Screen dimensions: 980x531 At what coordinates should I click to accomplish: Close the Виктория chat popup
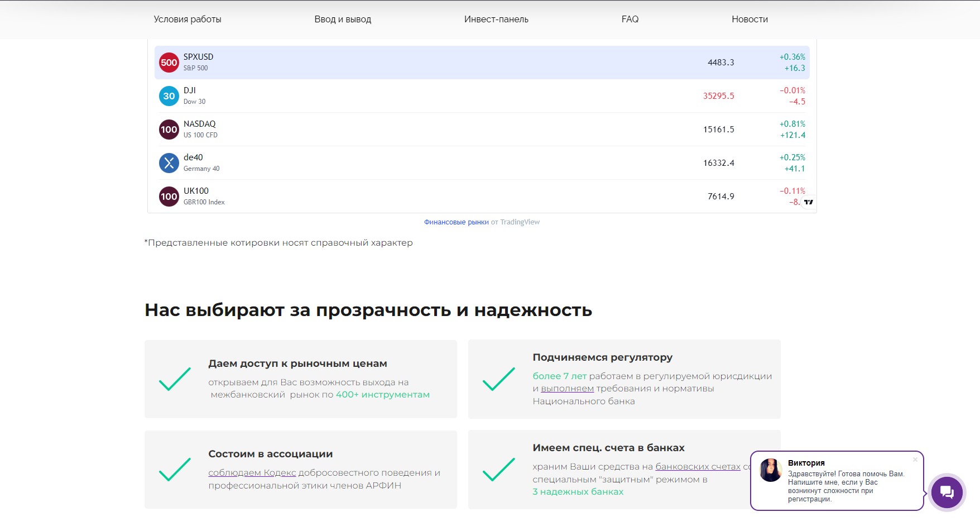(915, 460)
